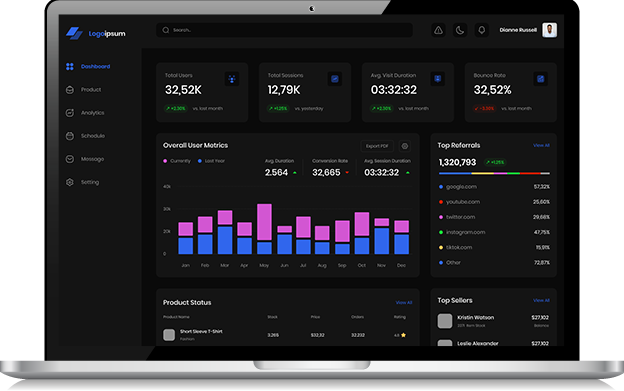Screen dimensions: 624x391
Task: Click the Short Sleeve T-Shirt product name
Action: [x=201, y=332]
